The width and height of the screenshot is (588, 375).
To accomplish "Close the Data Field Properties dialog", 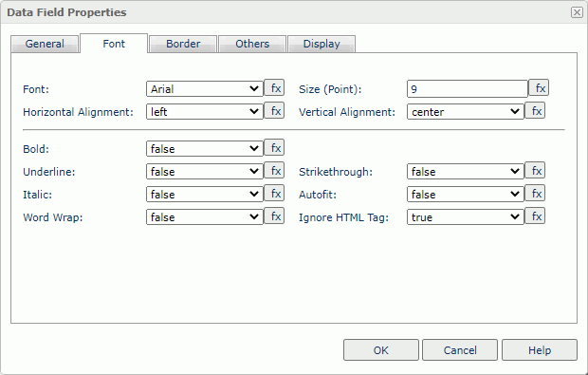I will point(577,12).
